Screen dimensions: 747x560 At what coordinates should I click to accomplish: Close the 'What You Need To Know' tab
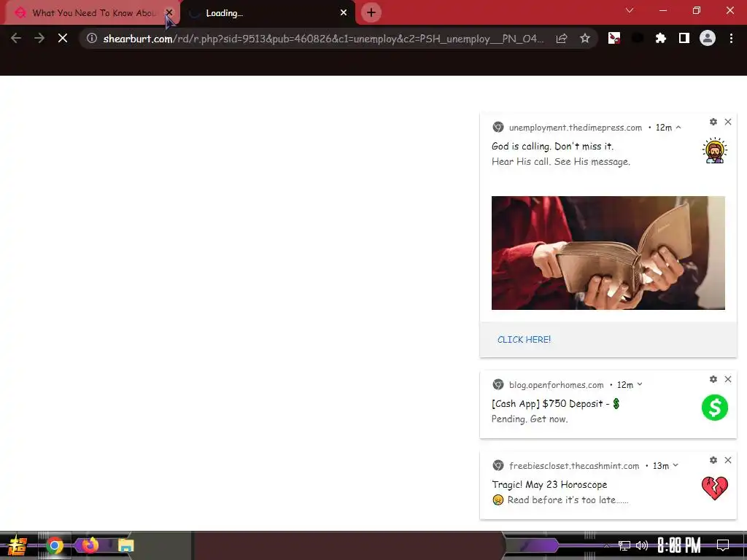[169, 12]
